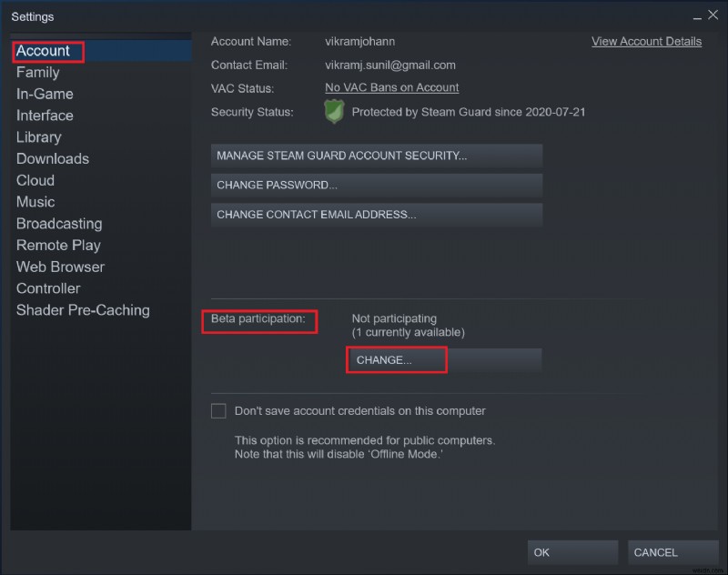
Task: Click the Change button under Beta participation
Action: click(x=396, y=359)
